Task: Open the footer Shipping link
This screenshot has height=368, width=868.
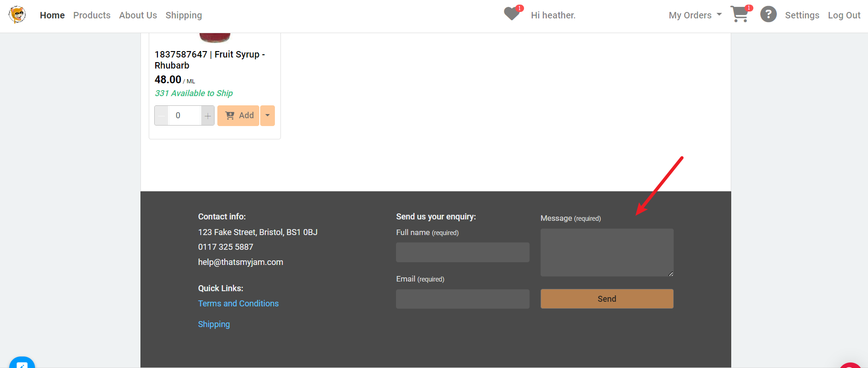Action: coord(214,324)
